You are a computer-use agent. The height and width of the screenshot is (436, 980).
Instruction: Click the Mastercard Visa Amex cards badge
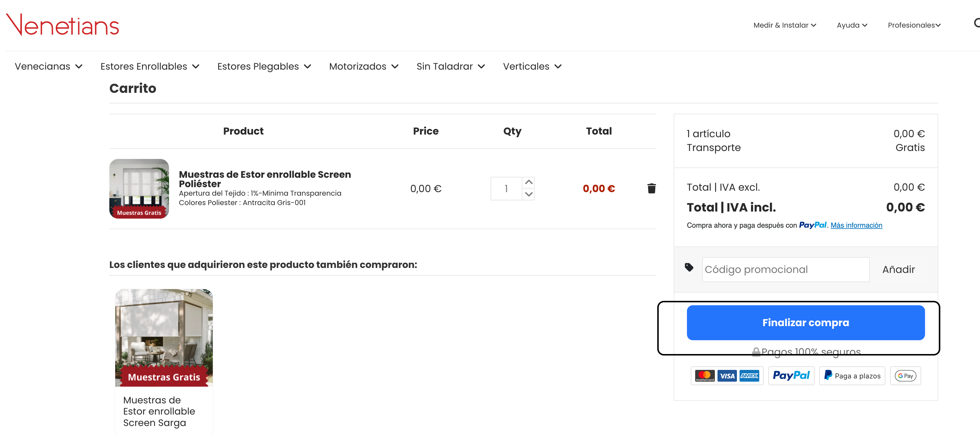point(727,375)
